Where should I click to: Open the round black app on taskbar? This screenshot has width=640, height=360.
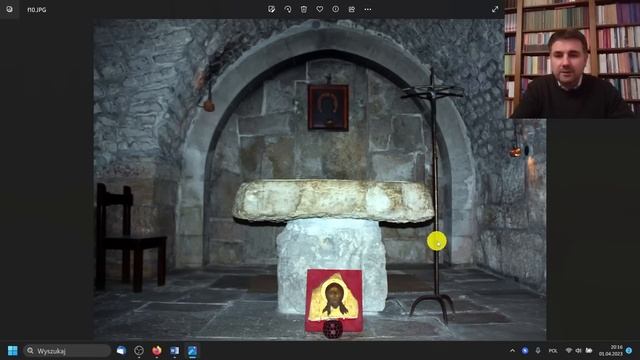coord(139,351)
